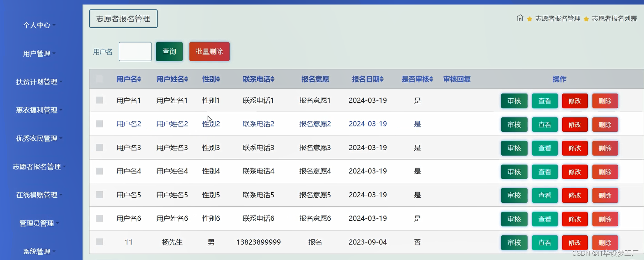This screenshot has height=260, width=644.
Task: Click 修改 for row 用户名5
Action: click(575, 195)
